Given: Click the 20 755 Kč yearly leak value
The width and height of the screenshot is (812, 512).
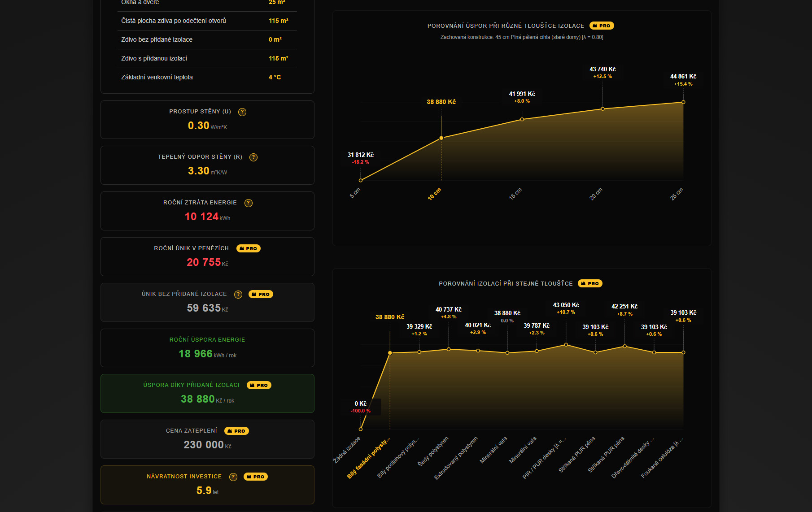Looking at the screenshot, I should (x=207, y=263).
